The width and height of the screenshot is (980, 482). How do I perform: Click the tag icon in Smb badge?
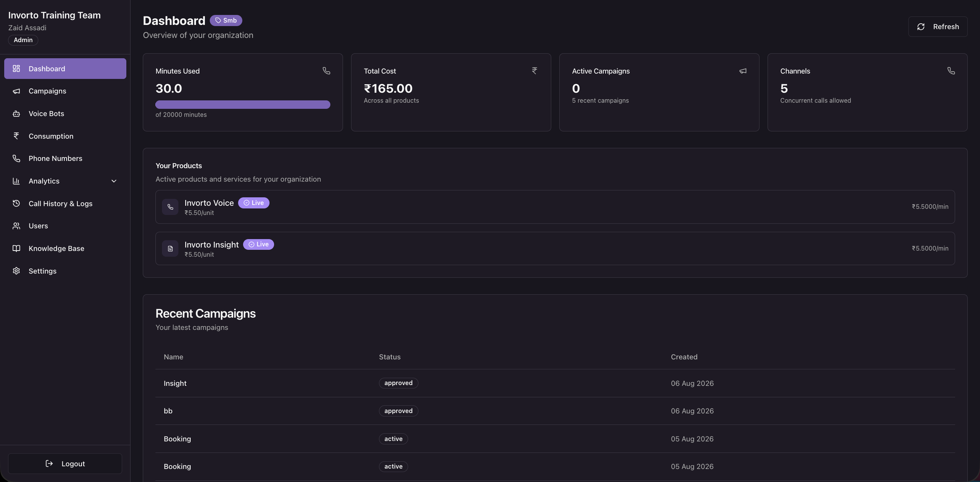(x=218, y=20)
